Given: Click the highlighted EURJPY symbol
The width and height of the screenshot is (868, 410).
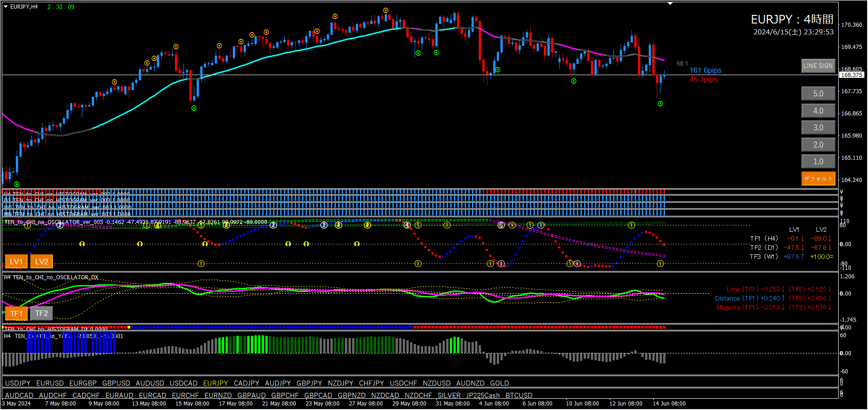Looking at the screenshot, I should point(216,383).
